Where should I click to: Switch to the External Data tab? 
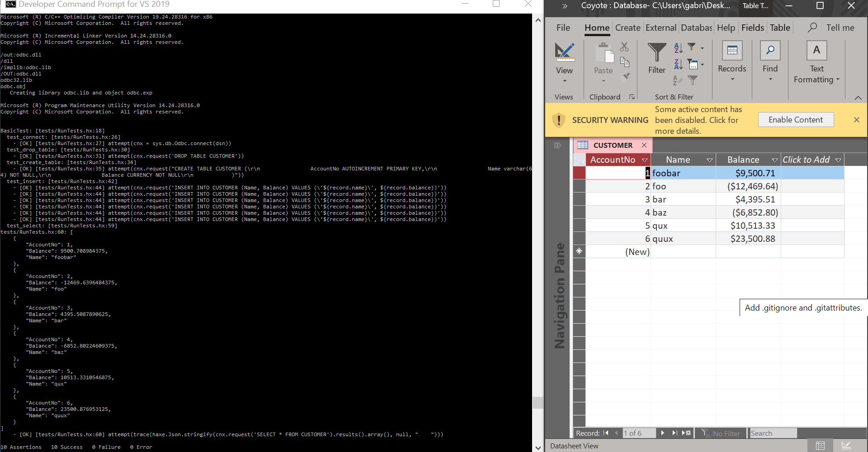[x=661, y=28]
